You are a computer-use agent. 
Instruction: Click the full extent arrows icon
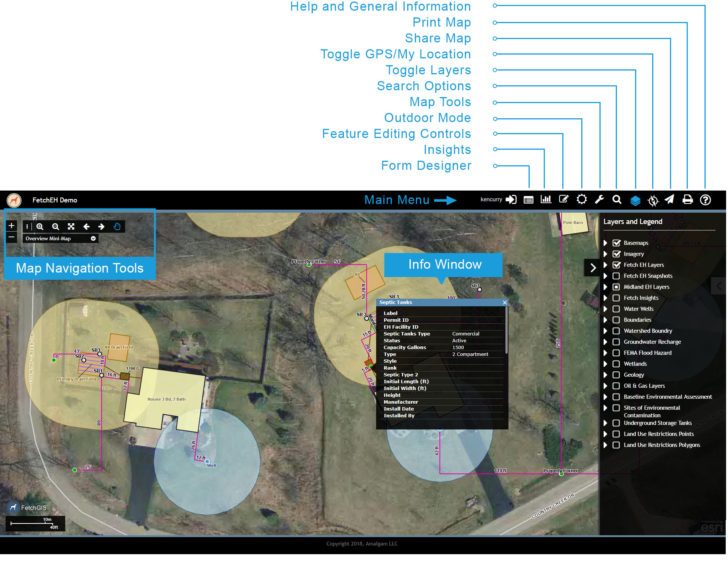tap(71, 227)
